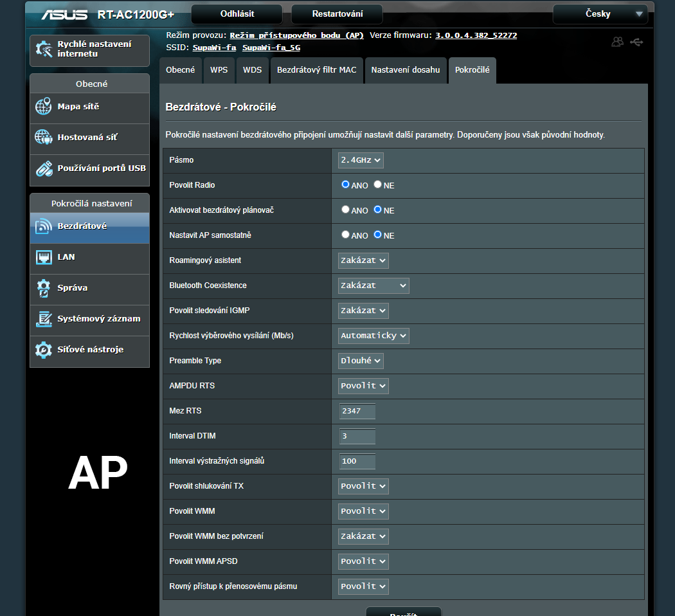Click the Mez RTS input field

coord(357,411)
